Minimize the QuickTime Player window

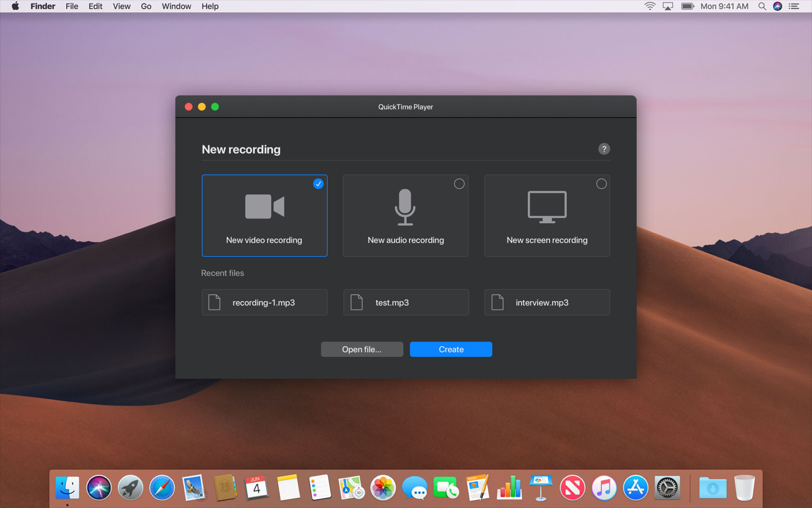click(202, 107)
